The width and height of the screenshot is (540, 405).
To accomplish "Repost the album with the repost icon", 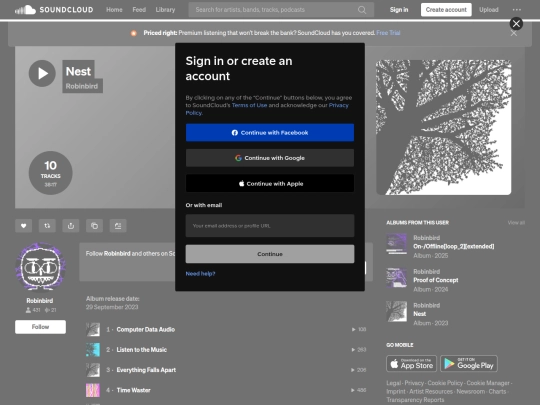I will [x=47, y=226].
